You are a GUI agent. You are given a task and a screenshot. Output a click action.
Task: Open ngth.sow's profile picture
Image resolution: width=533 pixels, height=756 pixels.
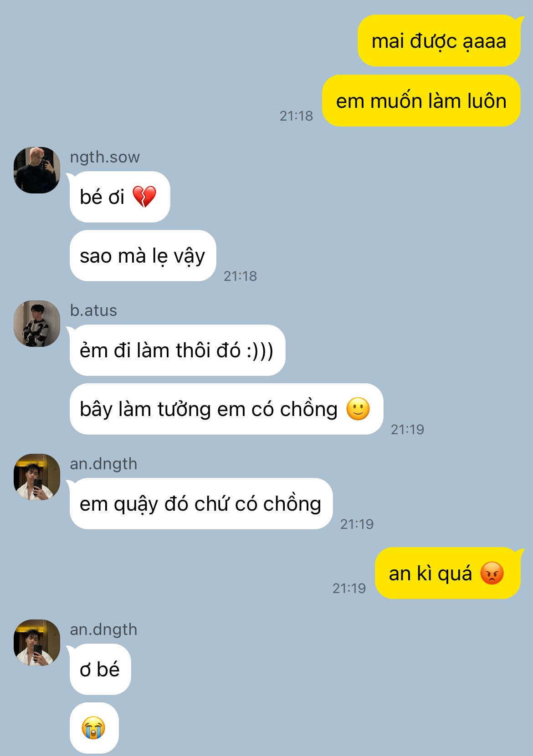(x=37, y=170)
